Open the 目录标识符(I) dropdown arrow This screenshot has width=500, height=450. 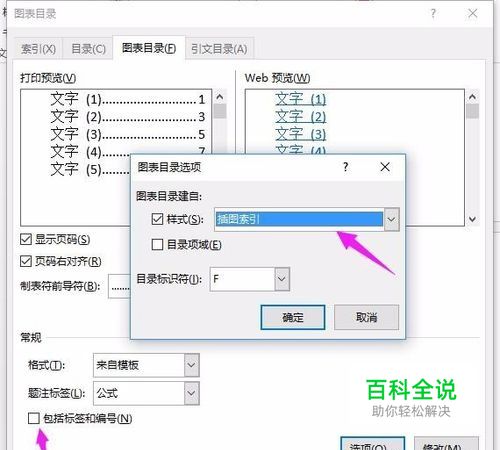click(x=282, y=279)
